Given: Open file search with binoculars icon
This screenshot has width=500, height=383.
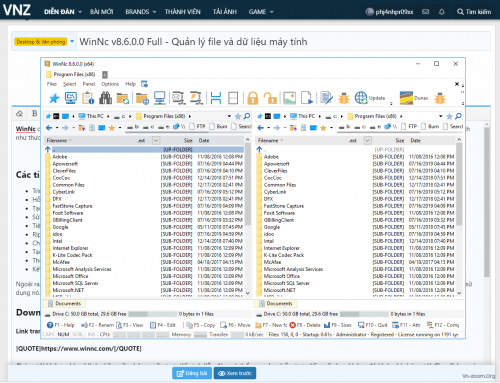Looking at the screenshot, I should point(105,98).
